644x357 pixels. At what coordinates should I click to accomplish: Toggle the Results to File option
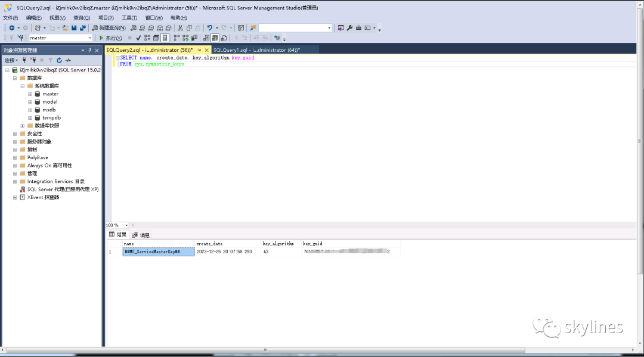point(224,38)
